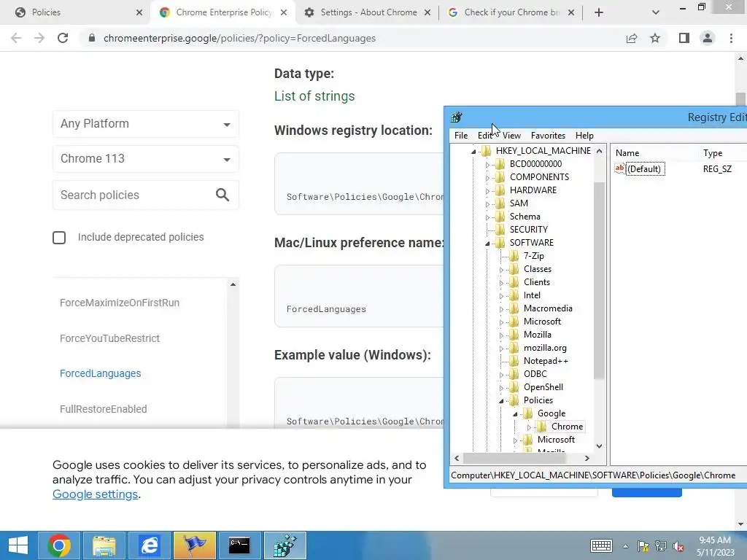
Task: Click network icon in system tray
Action: point(661,546)
